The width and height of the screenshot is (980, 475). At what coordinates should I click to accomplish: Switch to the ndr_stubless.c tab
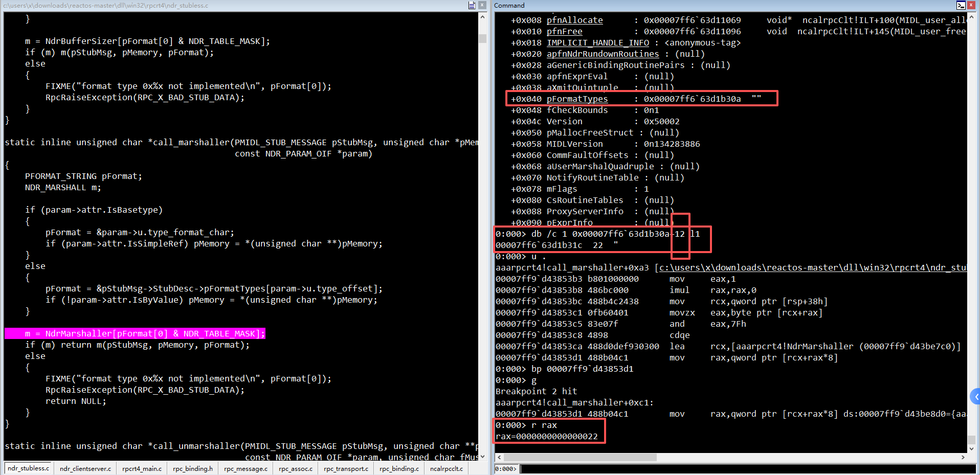click(29, 468)
